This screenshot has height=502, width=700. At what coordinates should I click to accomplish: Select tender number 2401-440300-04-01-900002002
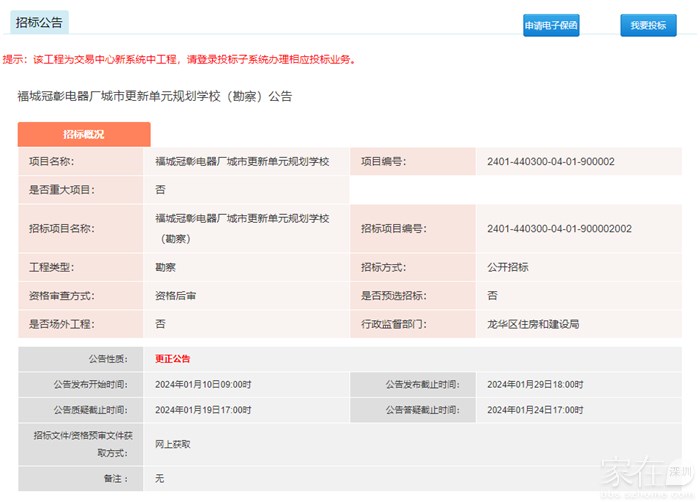559,229
